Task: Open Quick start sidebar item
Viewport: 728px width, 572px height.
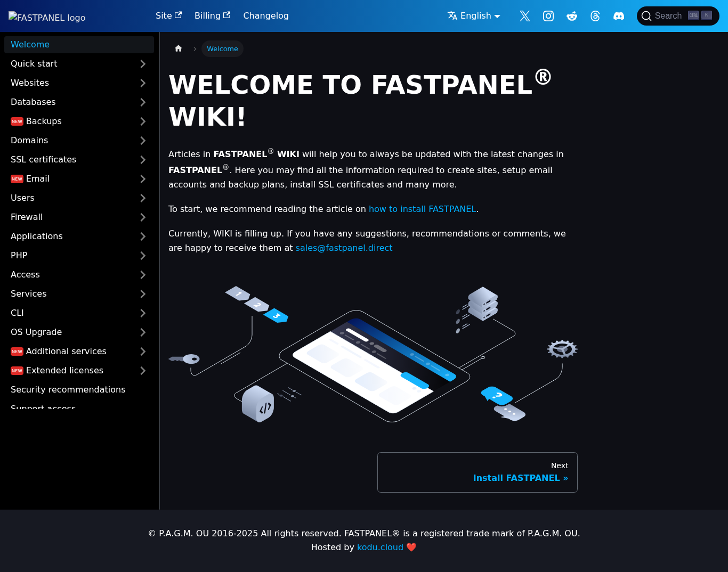Action: pyautogui.click(x=68, y=64)
